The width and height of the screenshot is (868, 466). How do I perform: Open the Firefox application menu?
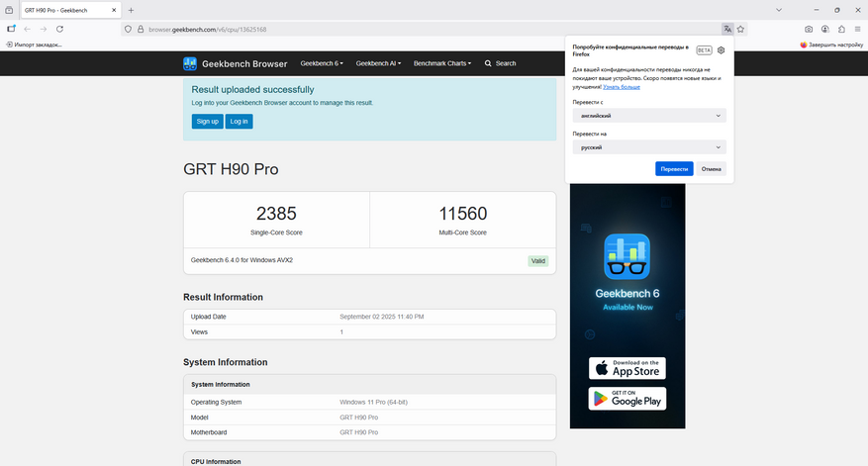(x=857, y=29)
